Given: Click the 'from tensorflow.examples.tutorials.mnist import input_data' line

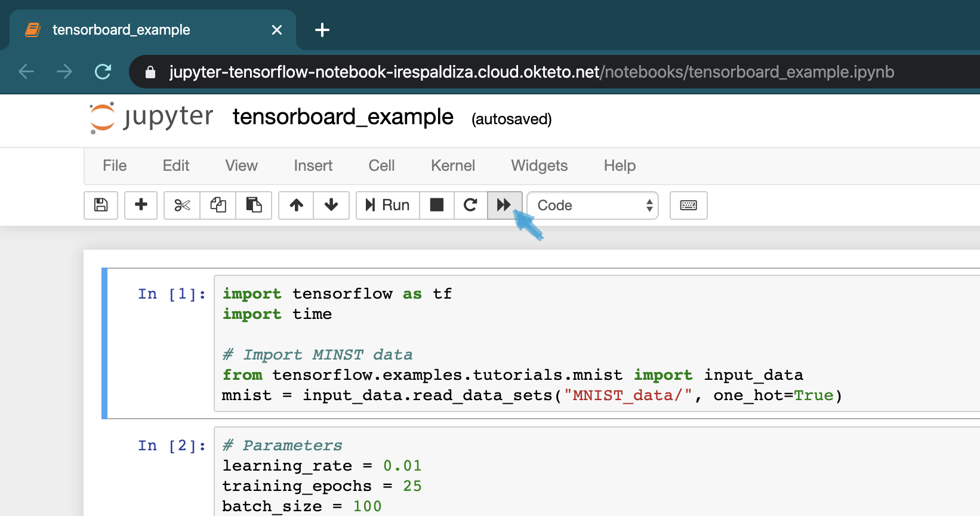Looking at the screenshot, I should coord(513,375).
